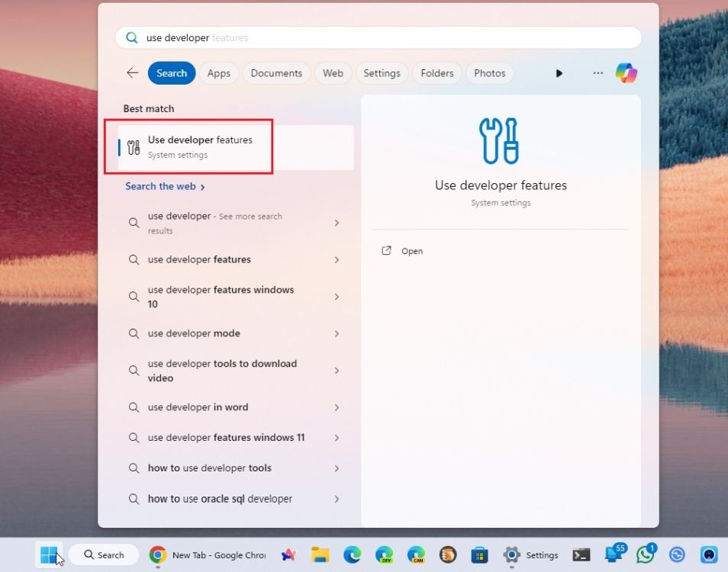This screenshot has width=728, height=572.
Task: Go back using the back arrow
Action: pos(132,72)
